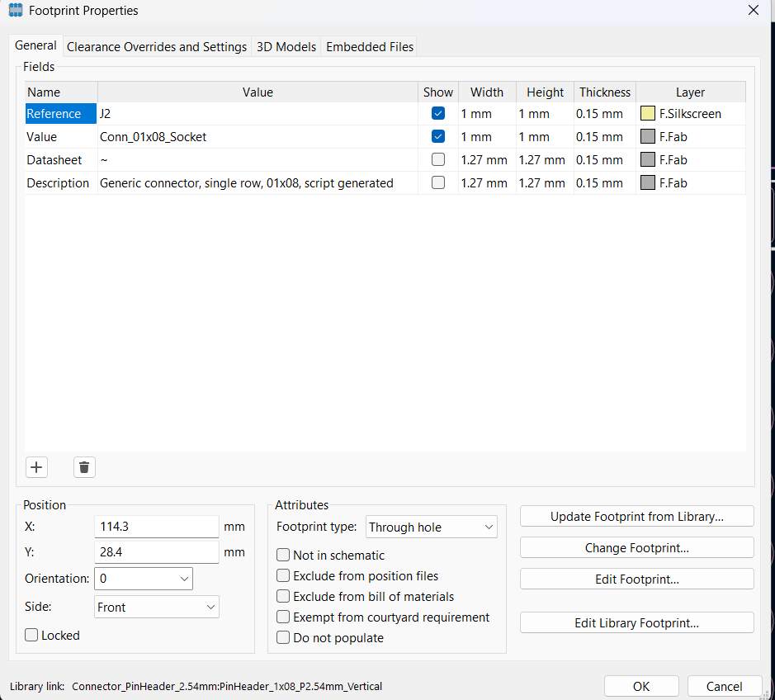Click the add field plus icon
This screenshot has width=775, height=700.
coord(36,467)
